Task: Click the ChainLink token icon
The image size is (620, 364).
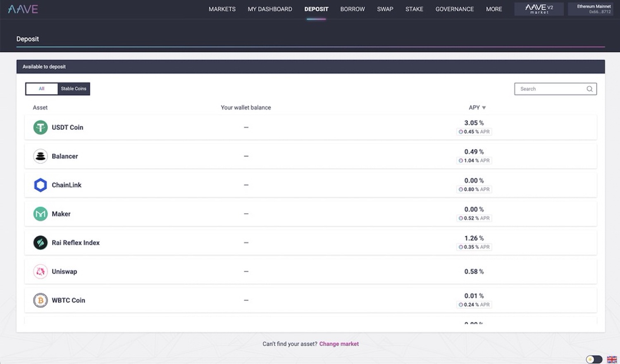Action: (x=41, y=185)
